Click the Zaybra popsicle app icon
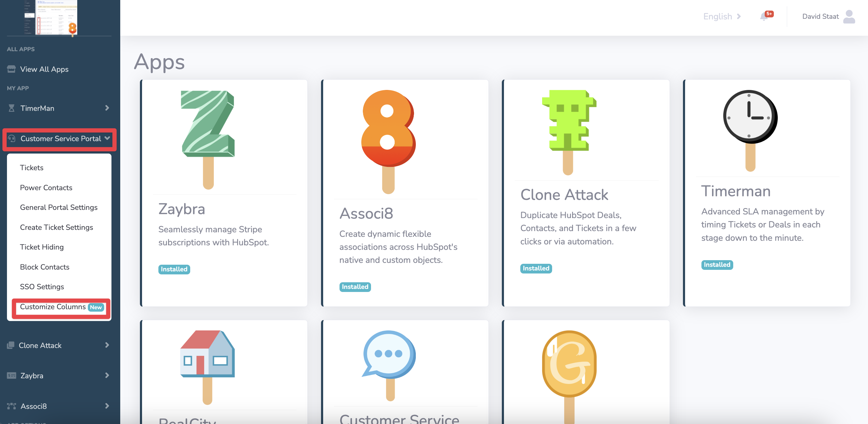 pos(208,140)
